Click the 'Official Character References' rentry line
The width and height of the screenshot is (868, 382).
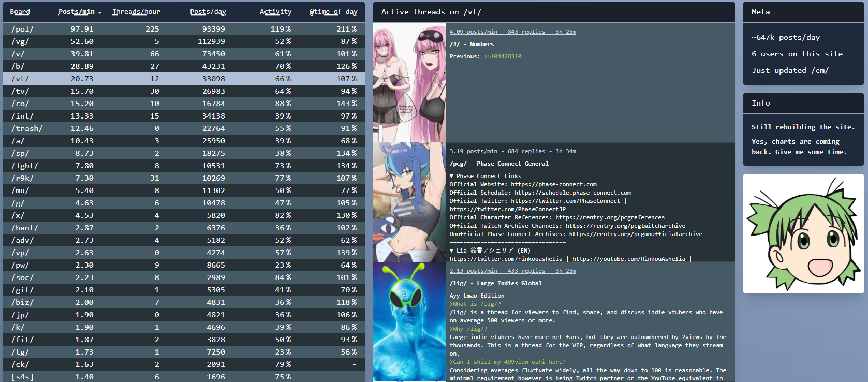click(x=557, y=217)
